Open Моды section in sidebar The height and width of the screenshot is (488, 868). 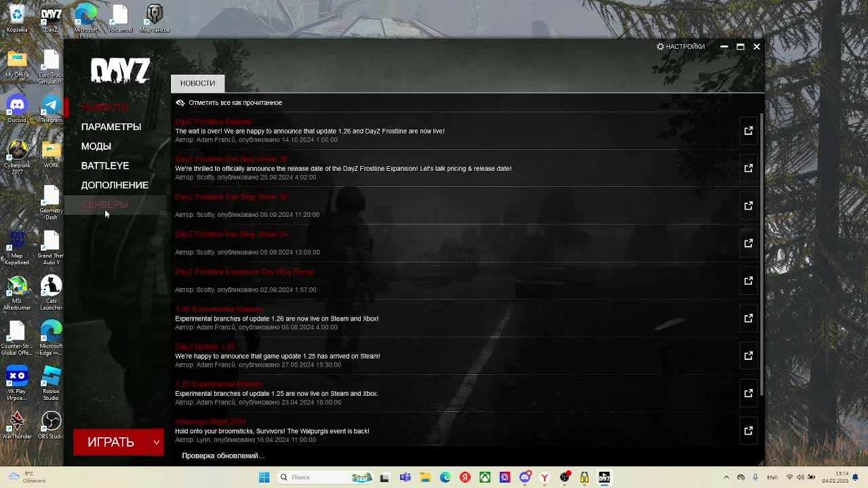(96, 146)
